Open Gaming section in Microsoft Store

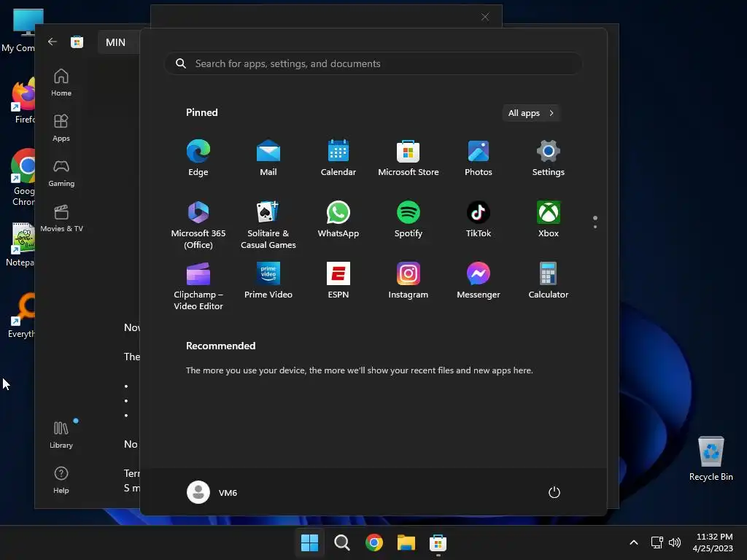tap(61, 173)
